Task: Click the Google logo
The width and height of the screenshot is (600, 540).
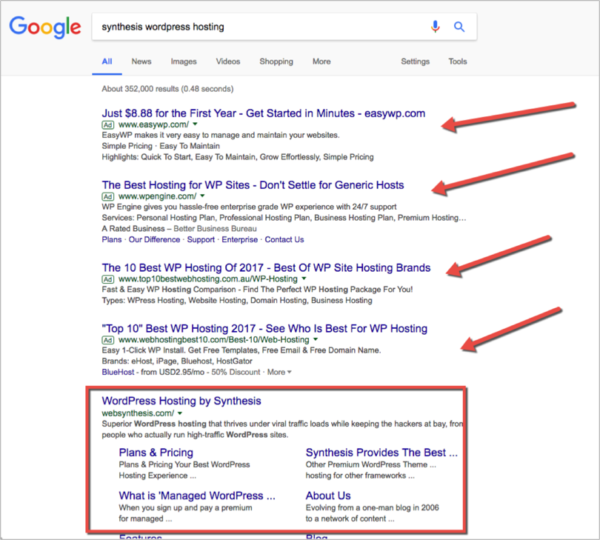Action: [x=45, y=27]
